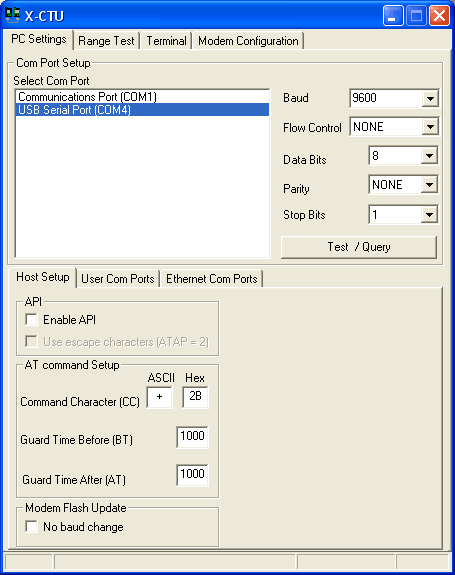Expand the Flow Control dropdown arrow
Viewport: 455px width, 575px height.
(430, 127)
